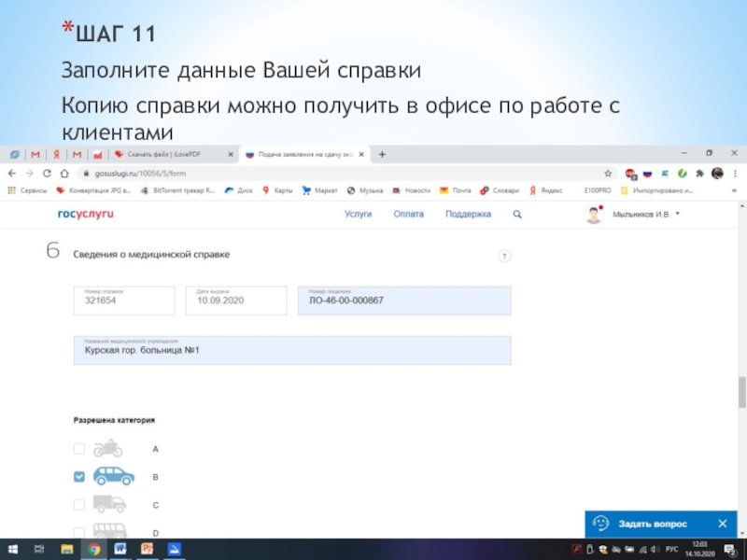Click the search magnifier icon in Gosuslugi header

(x=517, y=214)
